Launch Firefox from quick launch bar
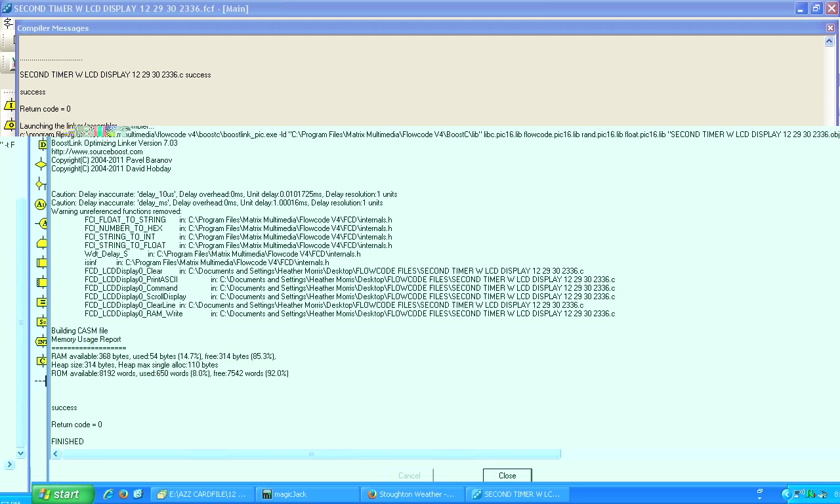 (x=123, y=494)
